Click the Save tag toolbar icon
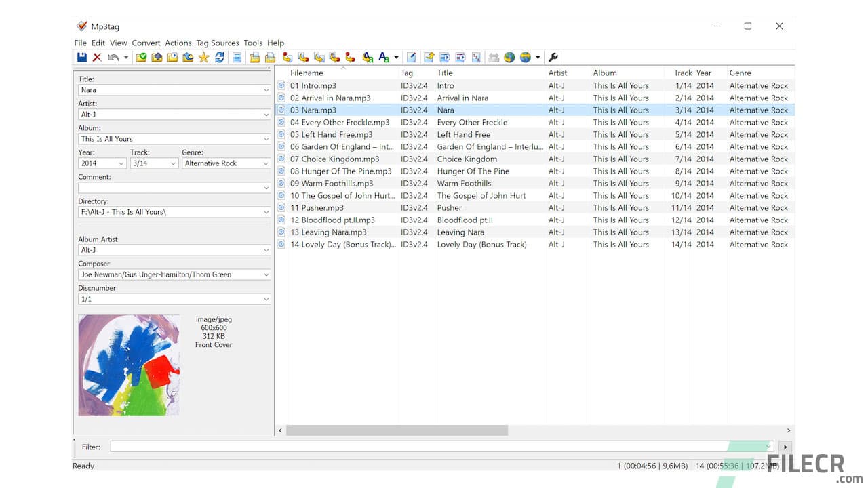The height and width of the screenshot is (488, 868). point(82,57)
